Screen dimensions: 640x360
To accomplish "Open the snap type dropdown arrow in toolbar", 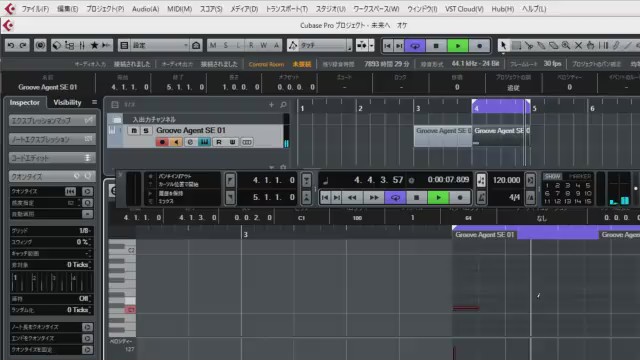I will pyautogui.click(x=371, y=45).
